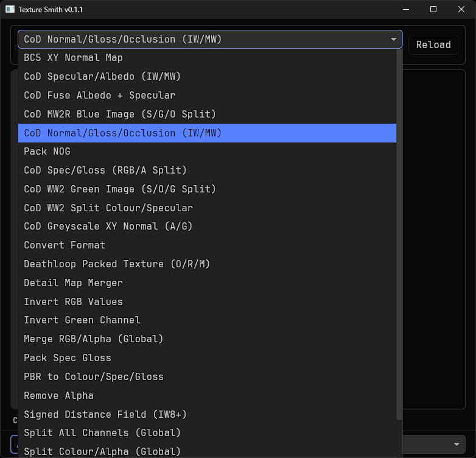This screenshot has height=458, width=476.
Task: Select CoD WW2 Split Colour/Specular
Action: click(x=208, y=208)
